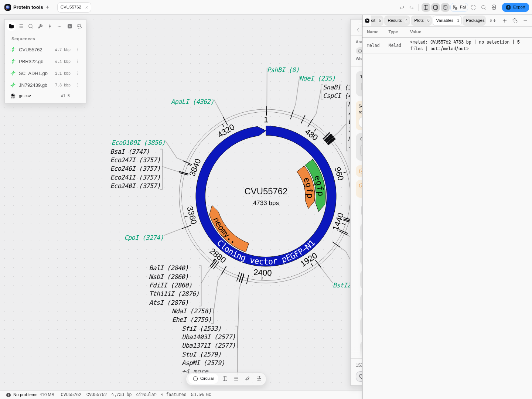532x399 pixels.
Task: Open the magnifier search in top toolbar
Action: tap(484, 7)
